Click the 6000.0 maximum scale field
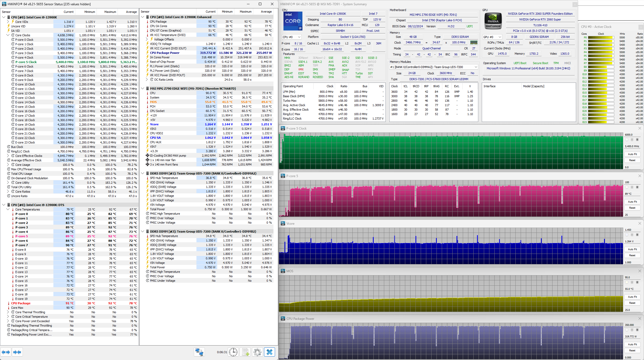Image resolution: width=644 pixels, height=360 pixels. tap(632, 135)
